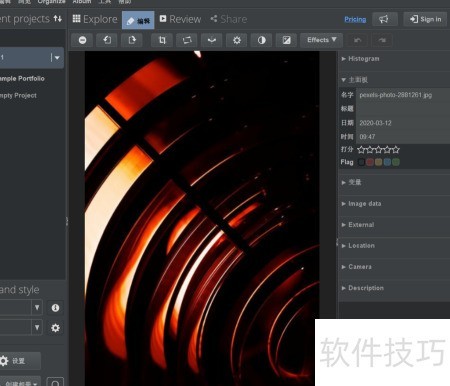
Task: Rotate the photo right
Action: [132, 40]
